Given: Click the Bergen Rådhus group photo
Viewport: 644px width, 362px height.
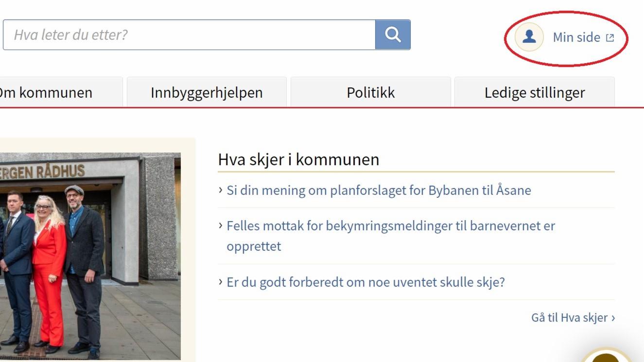Looking at the screenshot, I should (x=90, y=256).
